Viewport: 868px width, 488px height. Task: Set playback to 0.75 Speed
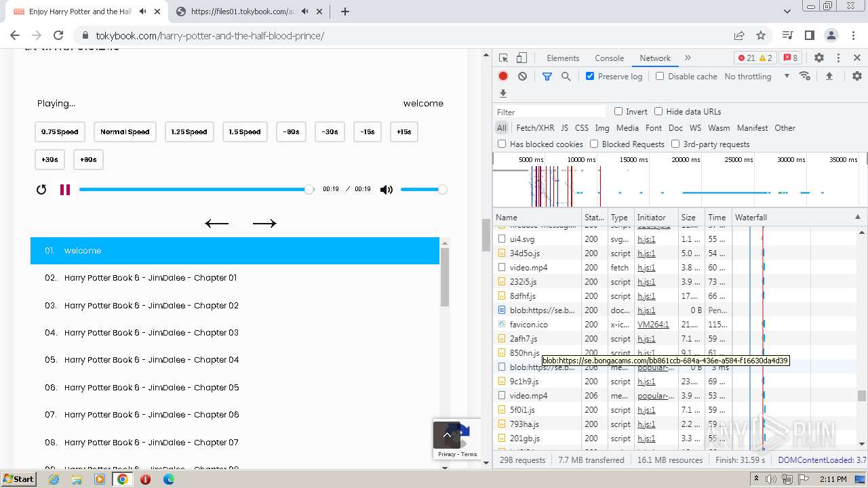[x=60, y=132]
